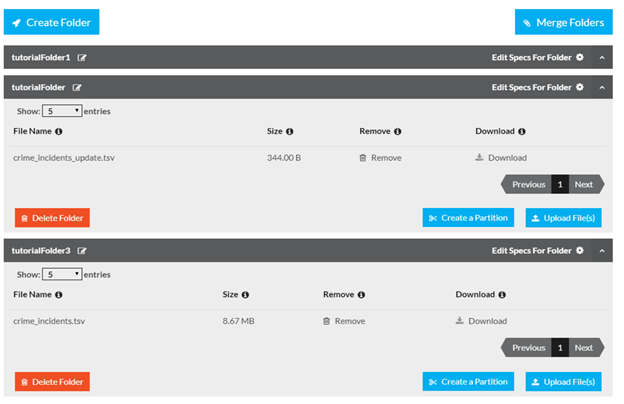Click the rename icon beside tutorialFolder1
This screenshot has height=404, width=624.
click(82, 58)
